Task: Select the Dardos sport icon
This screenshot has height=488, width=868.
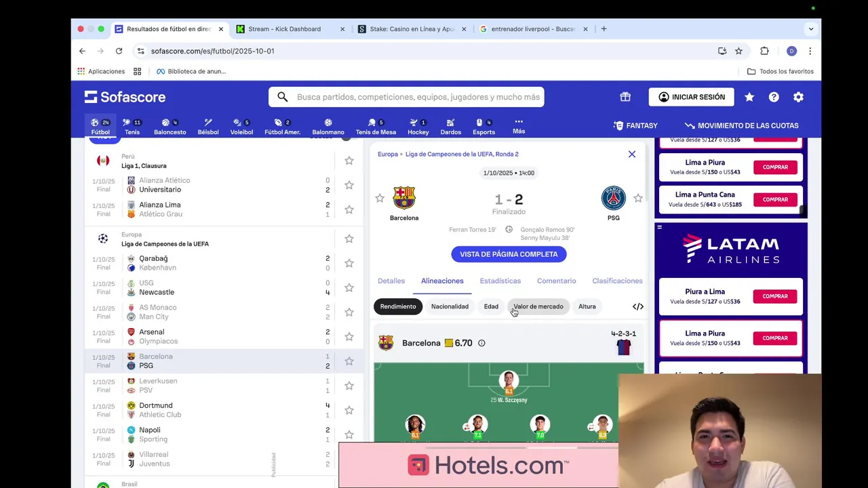Action: point(450,127)
